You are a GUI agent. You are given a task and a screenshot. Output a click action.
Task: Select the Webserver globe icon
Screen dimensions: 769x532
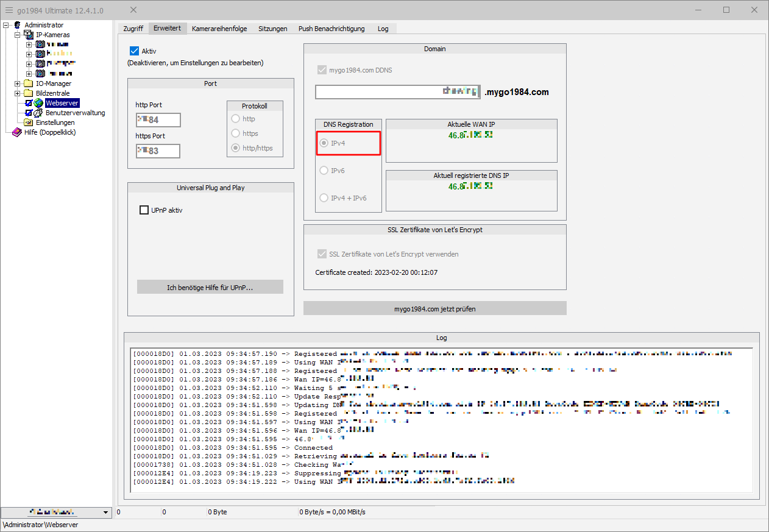(x=38, y=103)
